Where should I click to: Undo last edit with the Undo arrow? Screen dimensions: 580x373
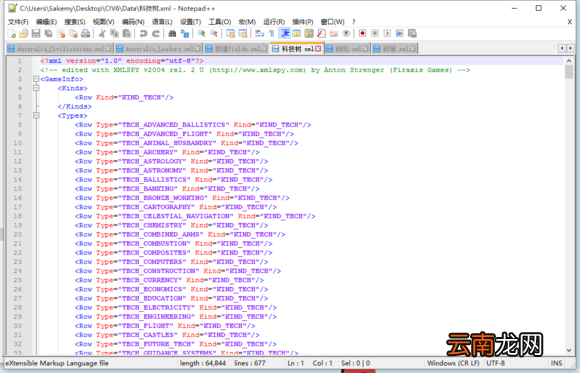(x=143, y=34)
